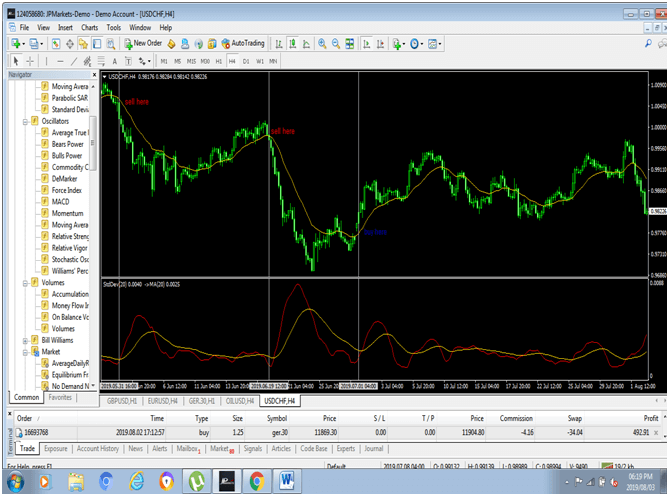Switch chart to H1 timeframe

coord(218,61)
